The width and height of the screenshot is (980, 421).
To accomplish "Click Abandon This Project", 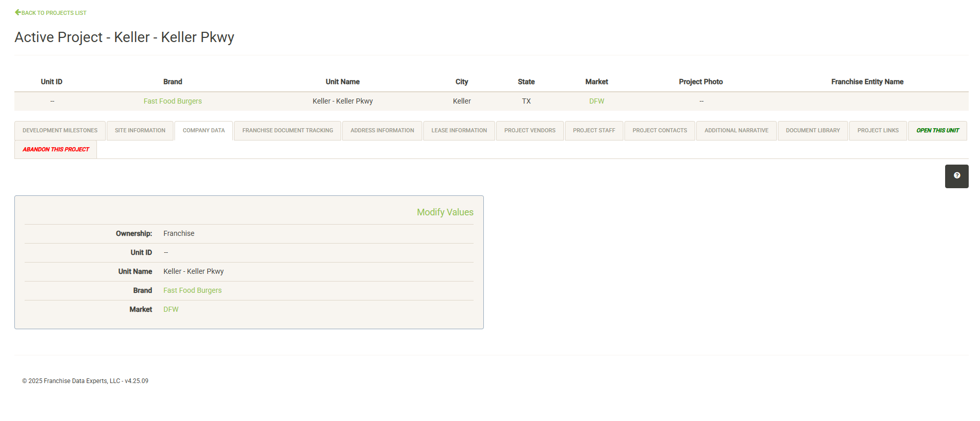I will (x=56, y=150).
